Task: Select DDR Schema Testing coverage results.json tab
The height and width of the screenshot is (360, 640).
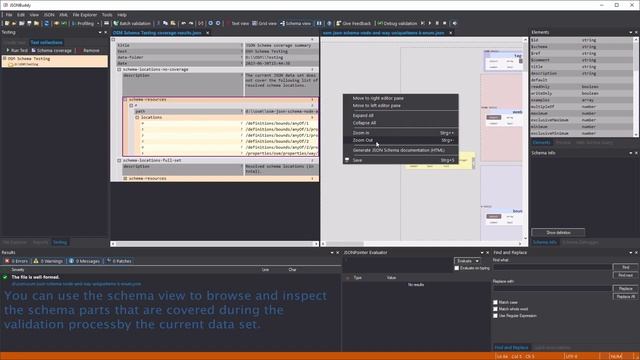Action: pyautogui.click(x=157, y=33)
